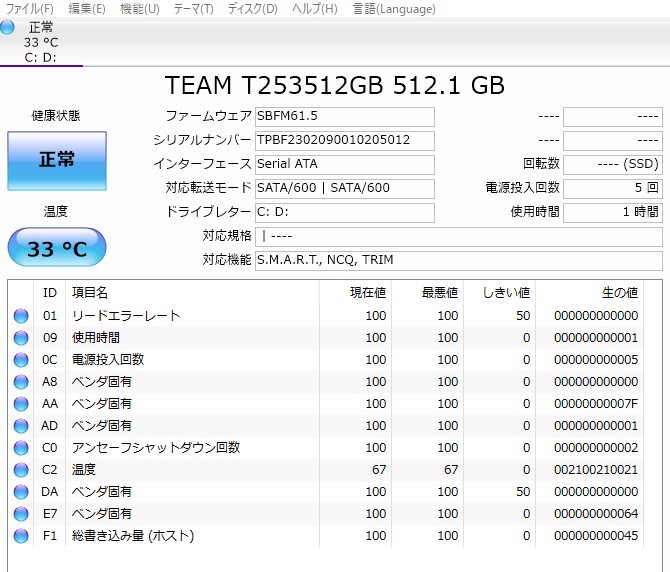Open the テーマ(T) menu
The width and height of the screenshot is (670, 572).
194,9
